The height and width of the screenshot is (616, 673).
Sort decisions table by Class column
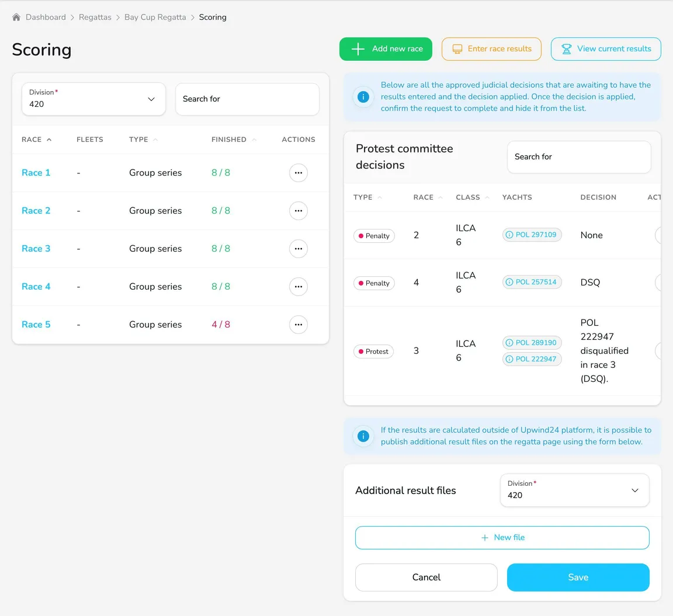point(473,197)
